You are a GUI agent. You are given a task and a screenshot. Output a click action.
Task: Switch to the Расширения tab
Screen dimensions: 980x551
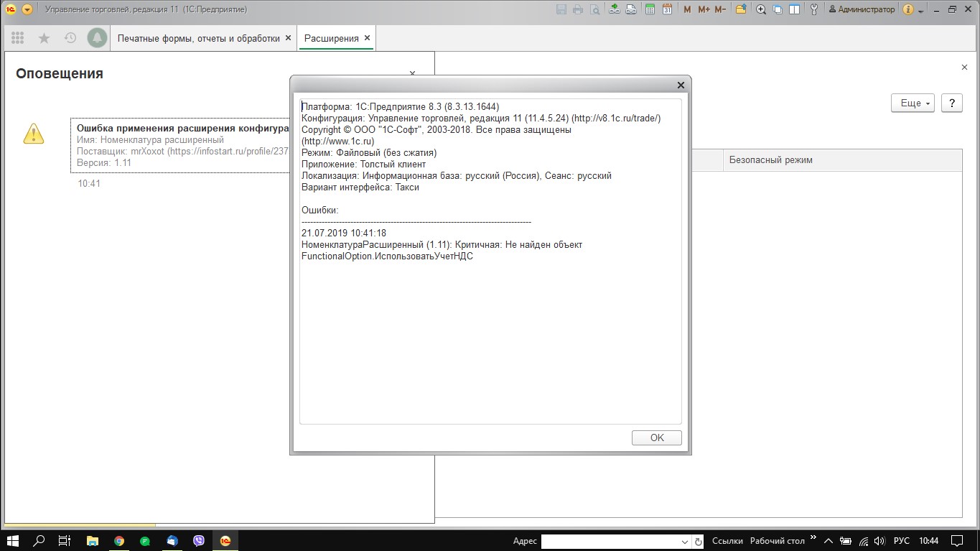click(x=331, y=38)
